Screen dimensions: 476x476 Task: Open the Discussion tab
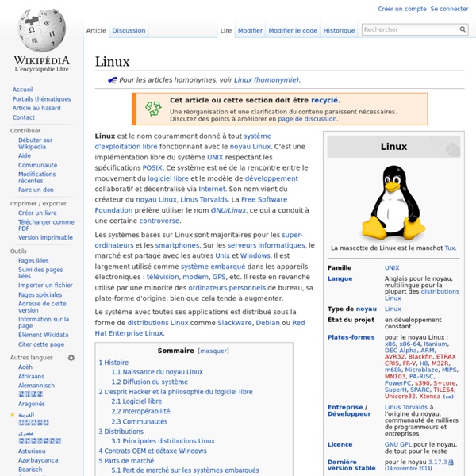[129, 31]
